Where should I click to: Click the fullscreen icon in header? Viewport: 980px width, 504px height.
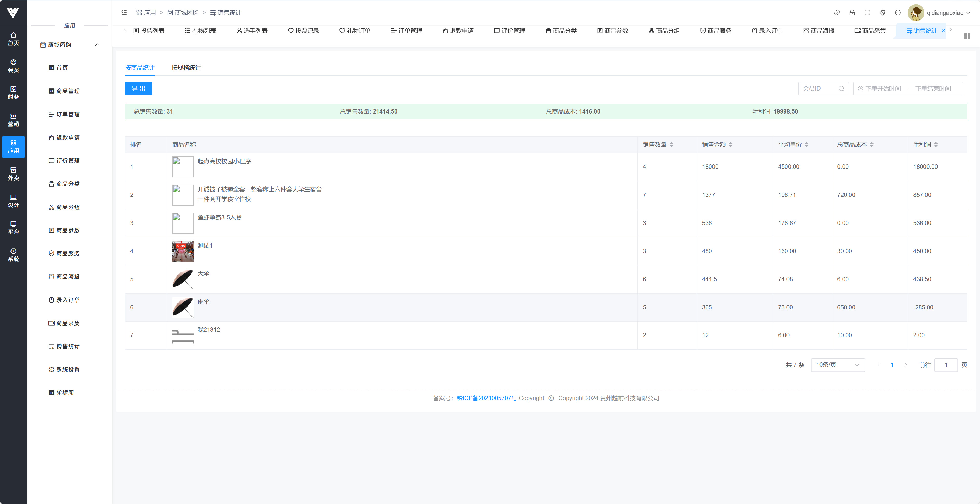coord(867,13)
